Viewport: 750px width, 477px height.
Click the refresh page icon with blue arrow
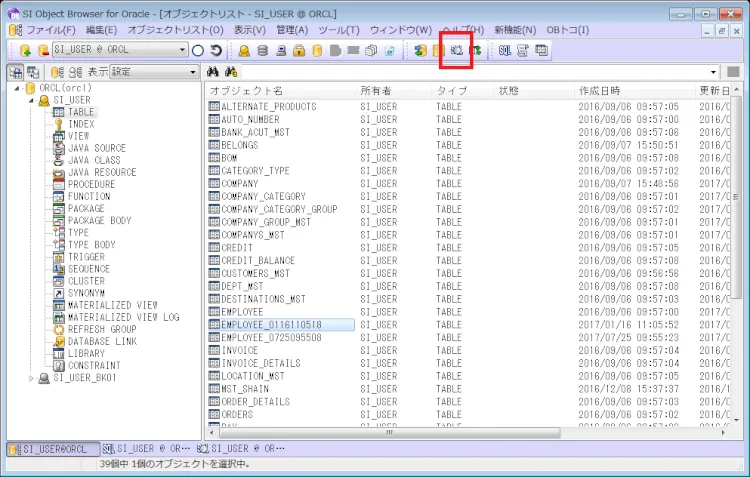pos(389,50)
